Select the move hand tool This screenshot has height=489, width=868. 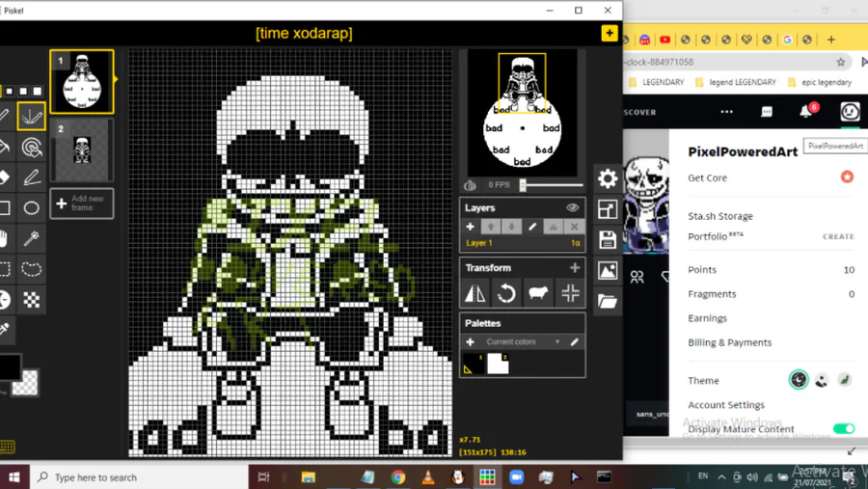[5, 238]
